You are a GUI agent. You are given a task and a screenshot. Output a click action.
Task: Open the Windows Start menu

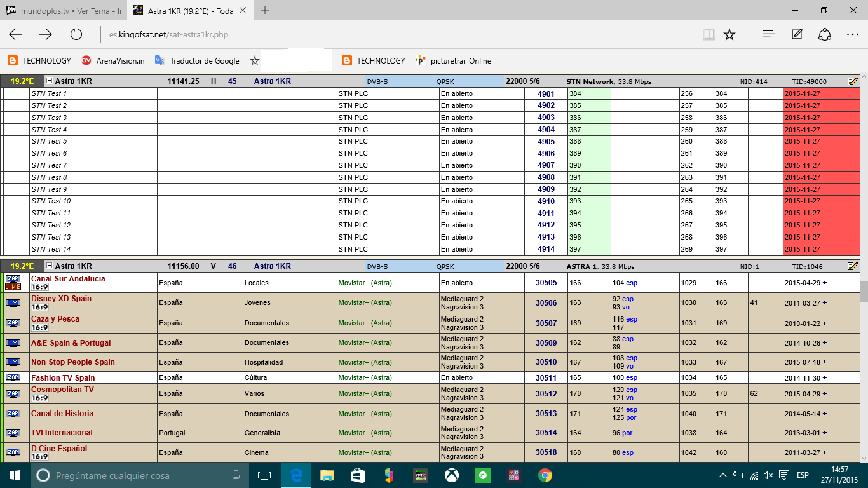tap(15, 475)
